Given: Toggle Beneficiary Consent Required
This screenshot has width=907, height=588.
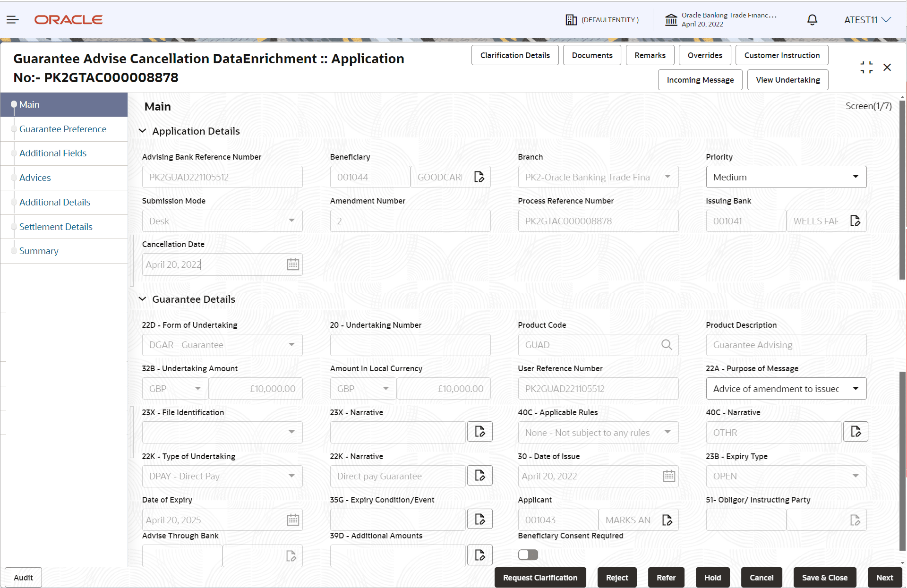Looking at the screenshot, I should point(528,554).
